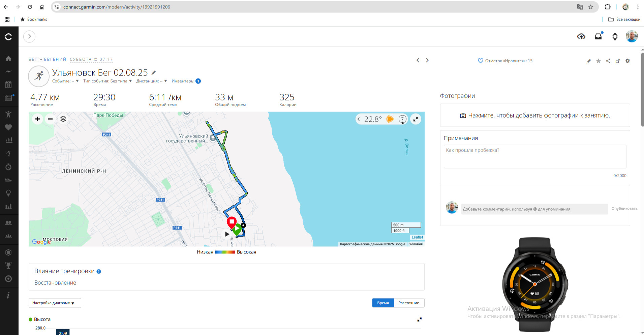Focus the Как прошла пробежка notes field
Image resolution: width=644 pixels, height=335 pixels.
pyautogui.click(x=535, y=157)
